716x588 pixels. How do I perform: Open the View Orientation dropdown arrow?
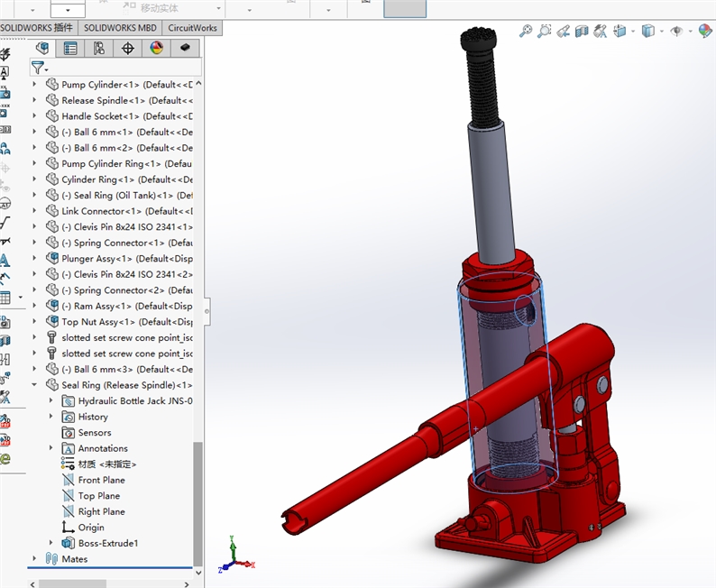(633, 32)
